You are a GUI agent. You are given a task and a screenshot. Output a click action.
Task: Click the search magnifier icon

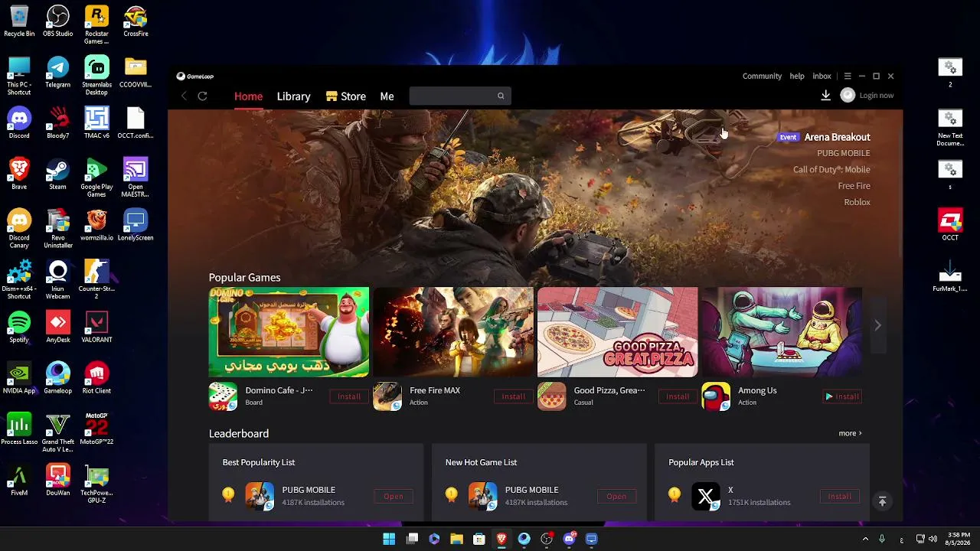(x=501, y=96)
